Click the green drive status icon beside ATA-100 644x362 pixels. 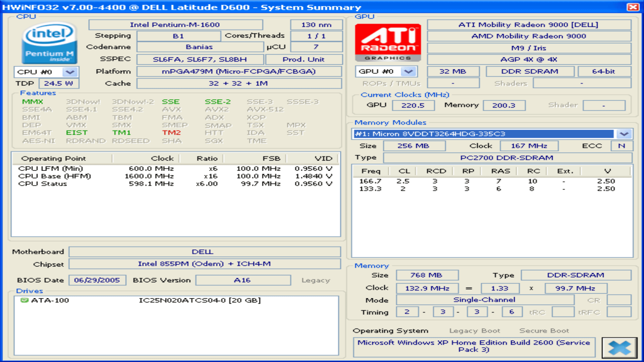(24, 300)
